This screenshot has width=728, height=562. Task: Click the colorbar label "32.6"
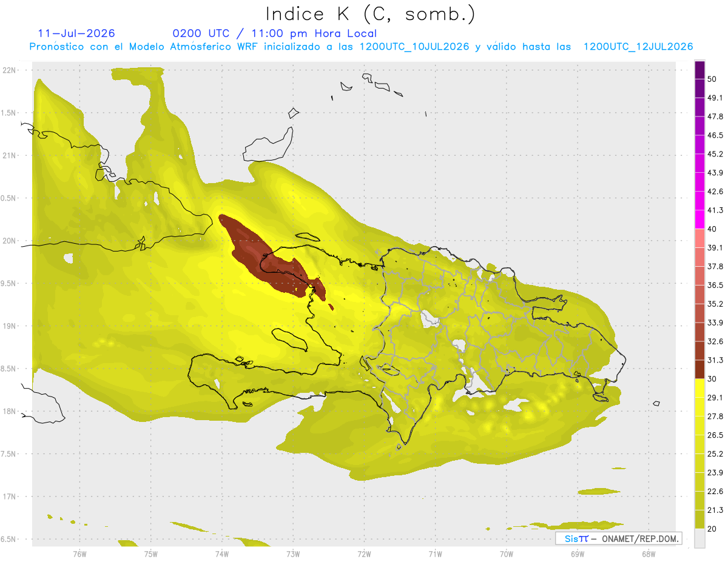pyautogui.click(x=715, y=341)
